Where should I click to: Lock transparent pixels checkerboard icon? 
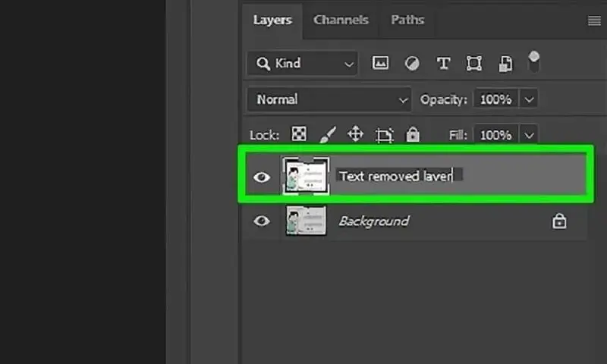[298, 133]
